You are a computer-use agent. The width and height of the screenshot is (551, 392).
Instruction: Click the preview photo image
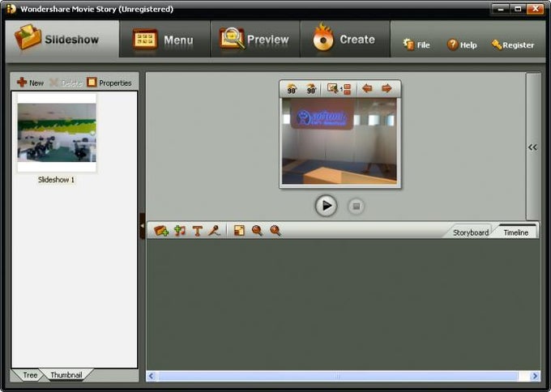tap(340, 141)
